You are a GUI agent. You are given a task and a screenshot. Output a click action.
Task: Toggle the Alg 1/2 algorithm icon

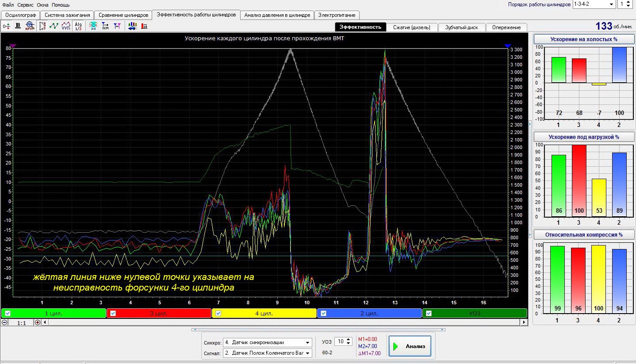[x=78, y=26]
